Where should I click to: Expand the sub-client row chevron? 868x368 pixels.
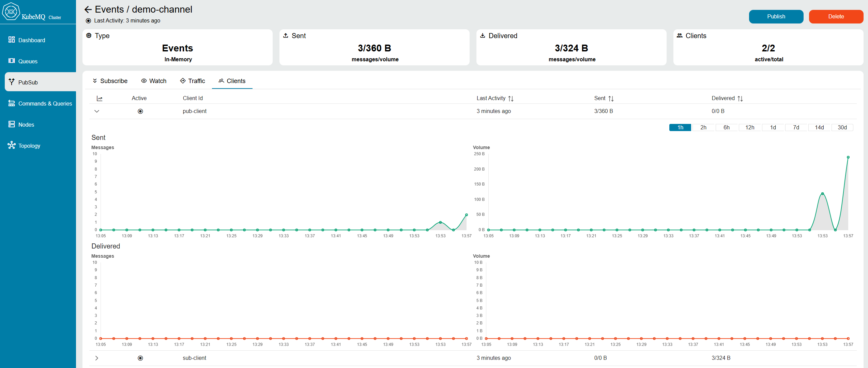click(x=97, y=358)
